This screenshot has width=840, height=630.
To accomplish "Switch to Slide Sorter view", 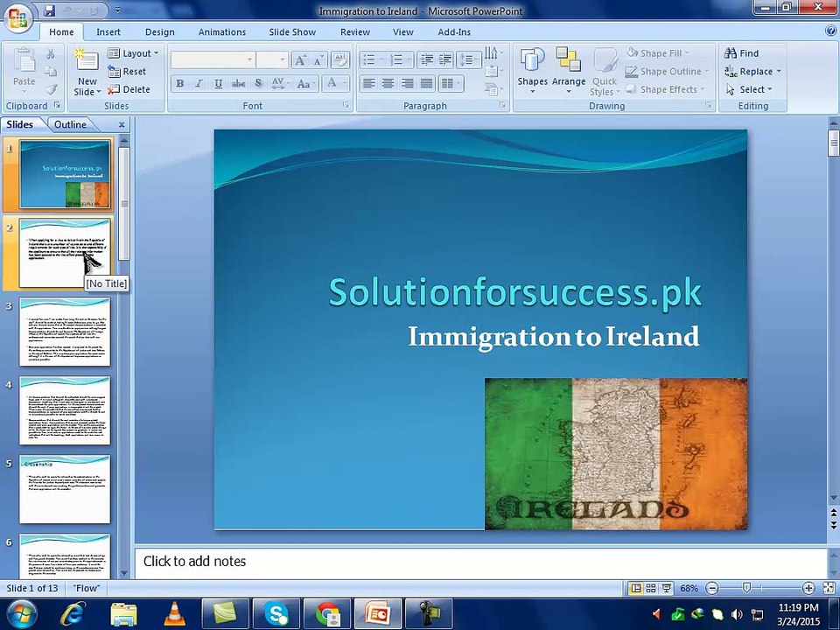I will pos(651,588).
